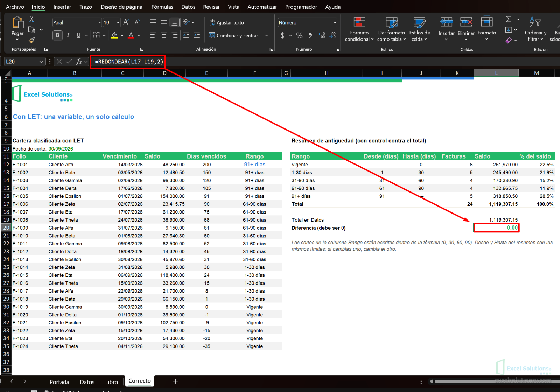Click the Ordenar y filtrar button
The height and width of the screenshot is (392, 560).
[x=535, y=29]
